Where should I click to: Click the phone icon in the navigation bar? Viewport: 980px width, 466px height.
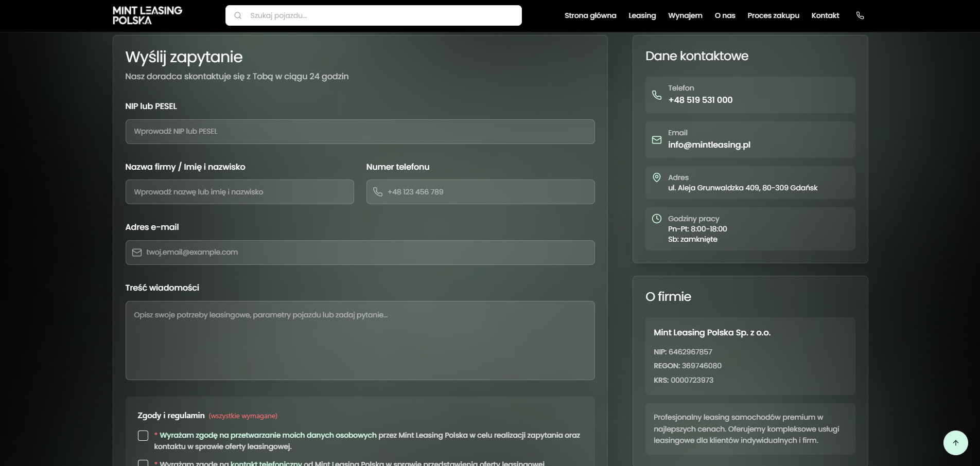click(x=860, y=15)
